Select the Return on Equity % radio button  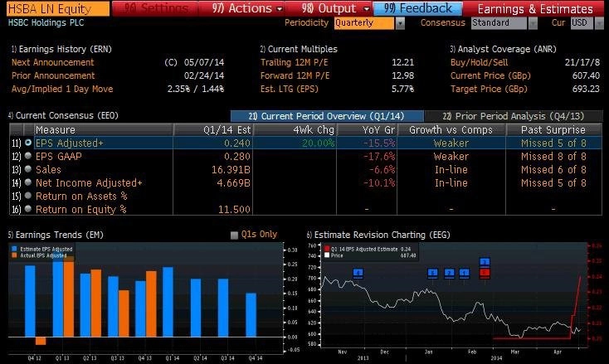pos(28,209)
